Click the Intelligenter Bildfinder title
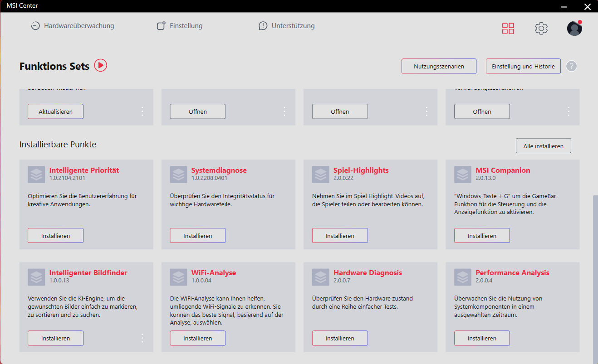This screenshot has height=364, width=598. point(88,273)
